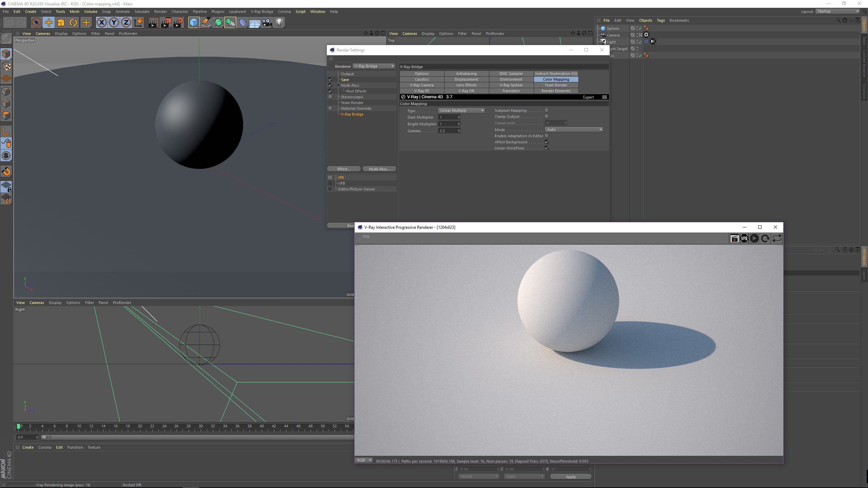868x488 pixels.
Task: Open the V-Ray Bridge menu
Action: tap(262, 12)
